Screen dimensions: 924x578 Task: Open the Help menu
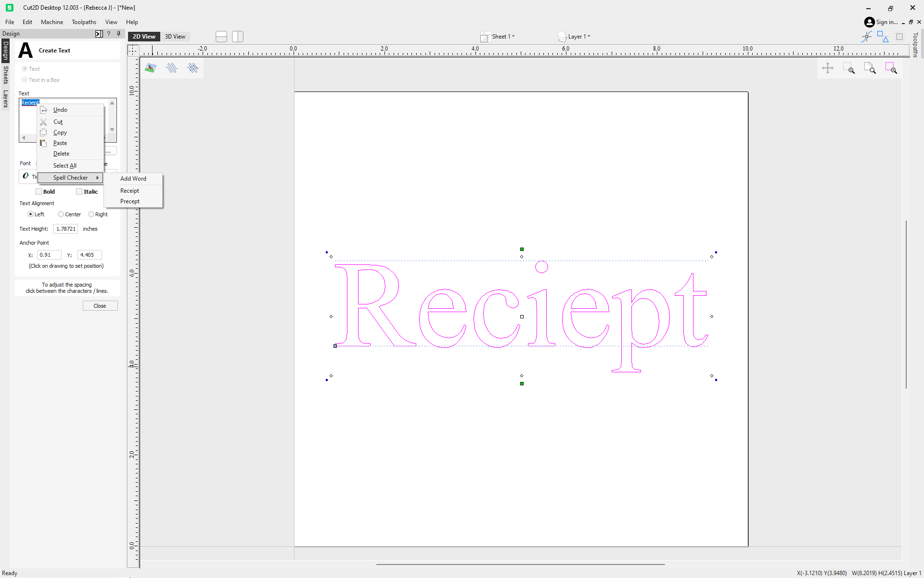132,22
